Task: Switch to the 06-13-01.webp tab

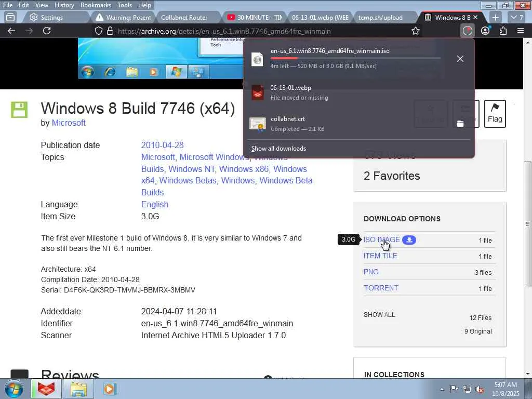Action: 320,17
